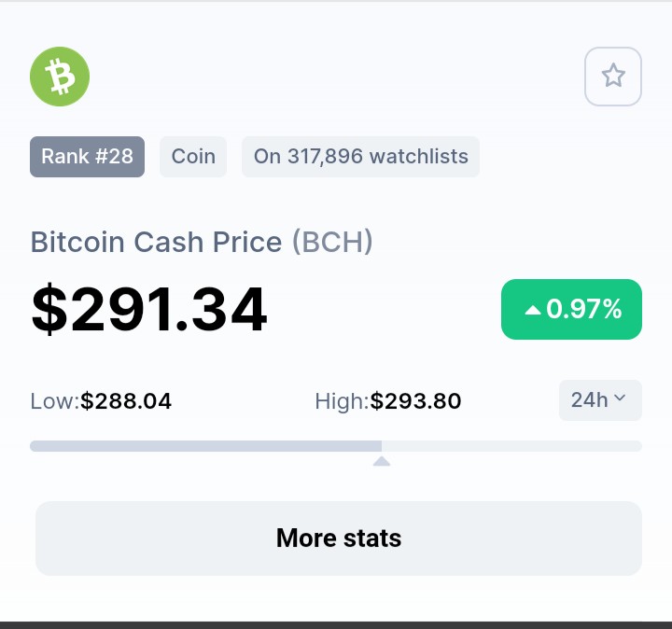Click the green Bitcoin Cash logo
672x629 pixels.
[x=60, y=77]
